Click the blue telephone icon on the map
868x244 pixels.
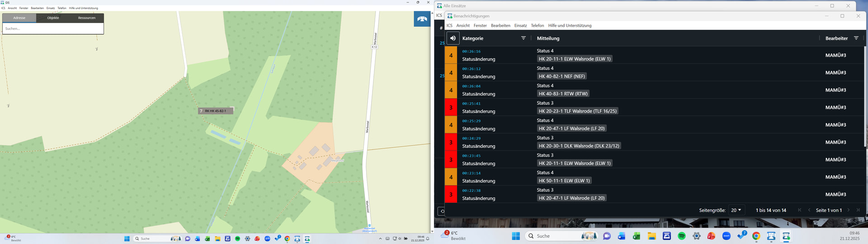422,19
